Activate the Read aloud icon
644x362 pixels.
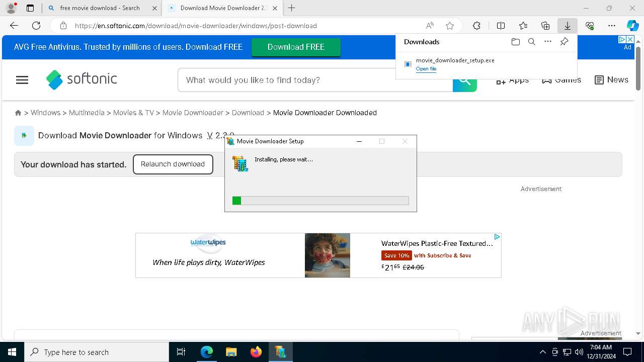click(430, 26)
